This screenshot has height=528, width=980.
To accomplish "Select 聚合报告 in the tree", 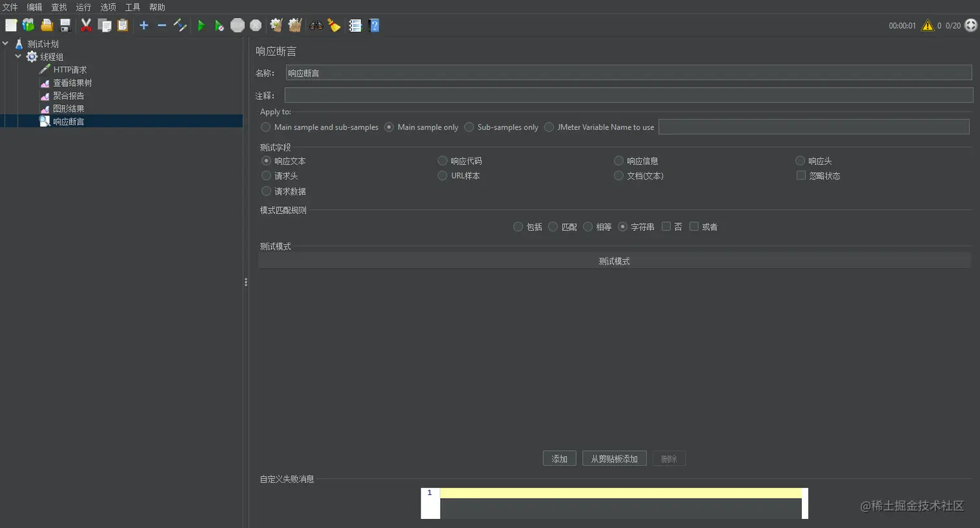I will click(x=69, y=95).
